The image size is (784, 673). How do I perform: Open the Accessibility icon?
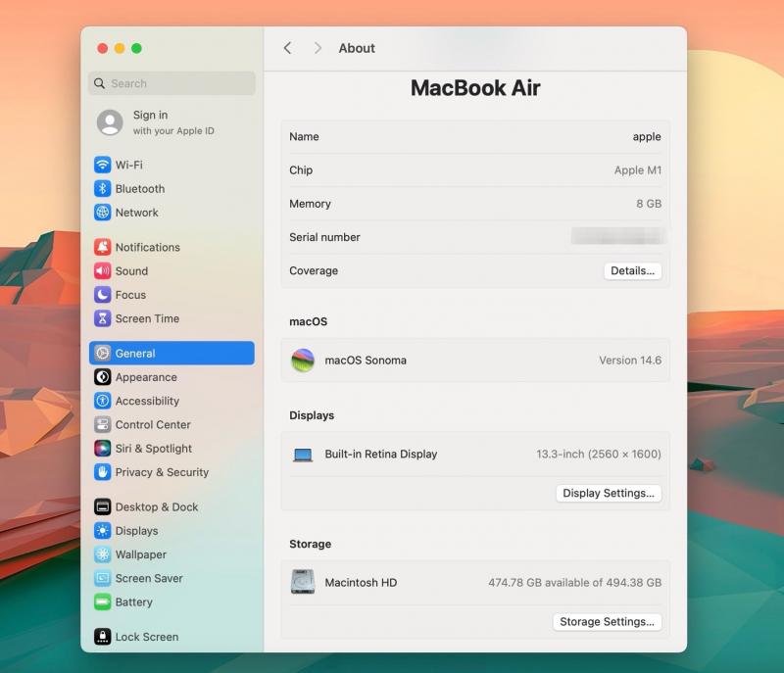click(x=103, y=401)
